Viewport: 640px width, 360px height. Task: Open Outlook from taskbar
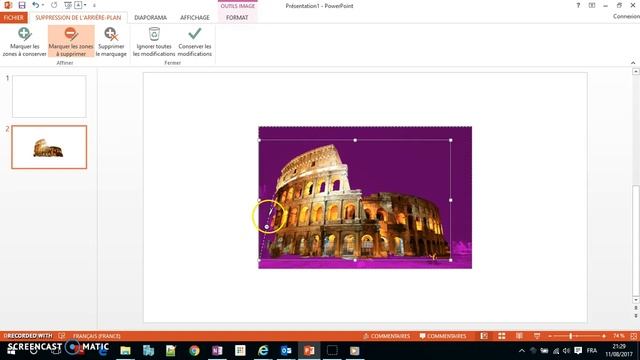(286, 351)
